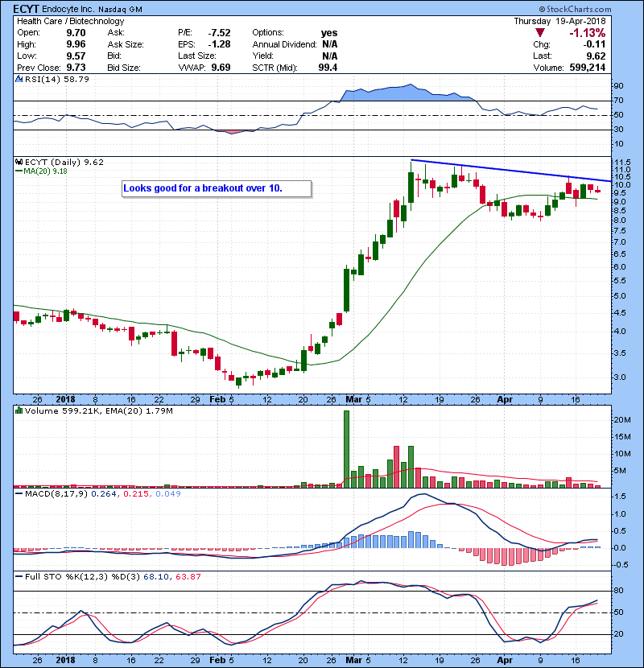Click the company name Endocyte Inc.

tap(68, 9)
